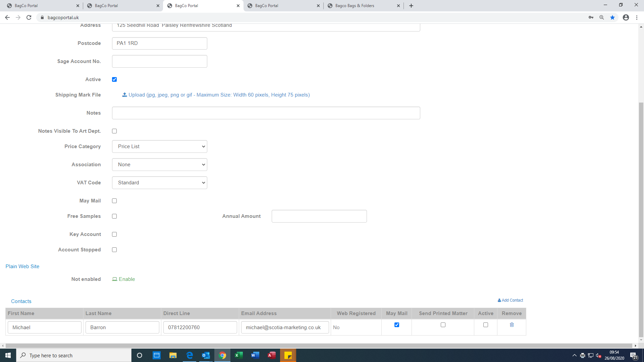The height and width of the screenshot is (362, 644).
Task: Uncheck the customer Active checkbox
Action: (114, 79)
